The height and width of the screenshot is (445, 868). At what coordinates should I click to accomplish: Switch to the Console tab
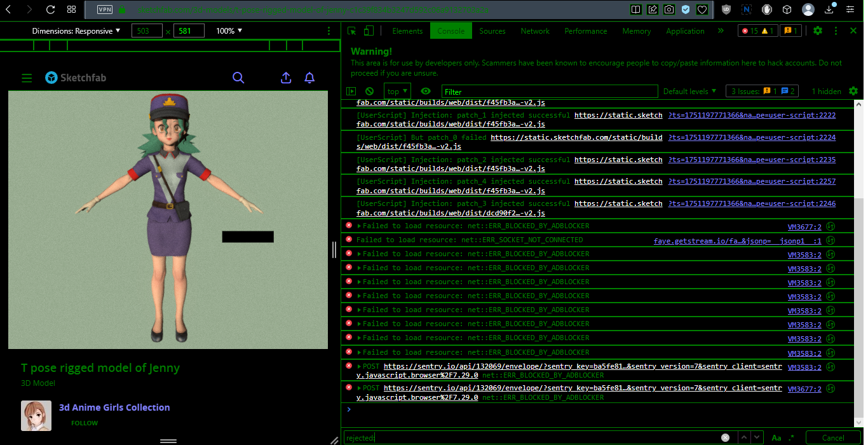tap(451, 31)
